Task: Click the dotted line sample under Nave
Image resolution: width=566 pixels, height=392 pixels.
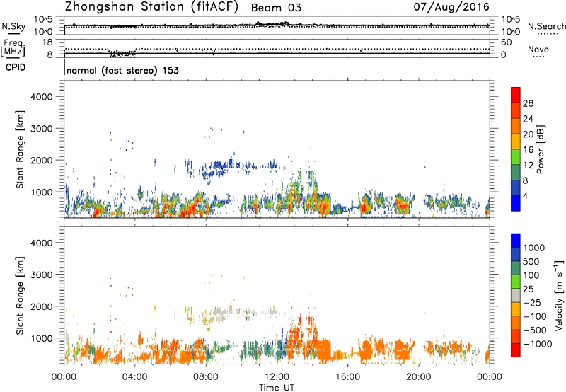Action: (538, 57)
